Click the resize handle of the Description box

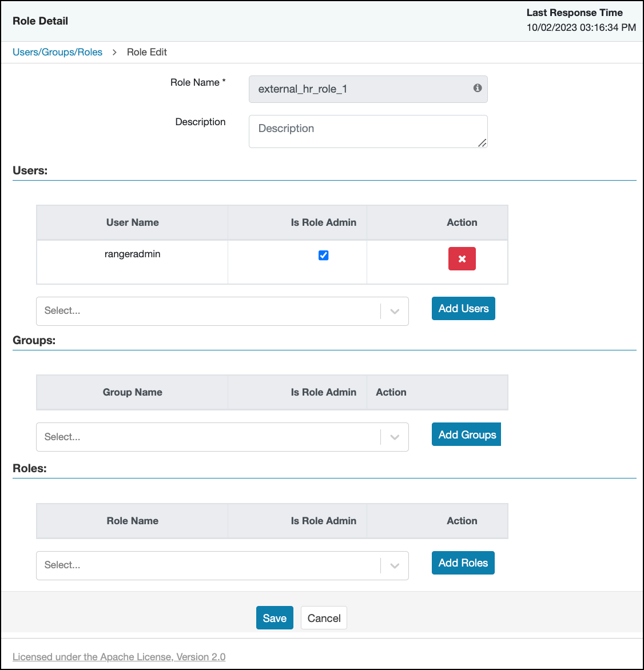482,143
